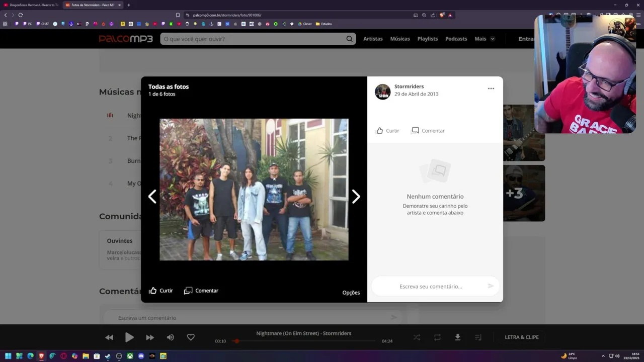Favorite the song with the heart icon
The width and height of the screenshot is (644, 362).
(191, 337)
